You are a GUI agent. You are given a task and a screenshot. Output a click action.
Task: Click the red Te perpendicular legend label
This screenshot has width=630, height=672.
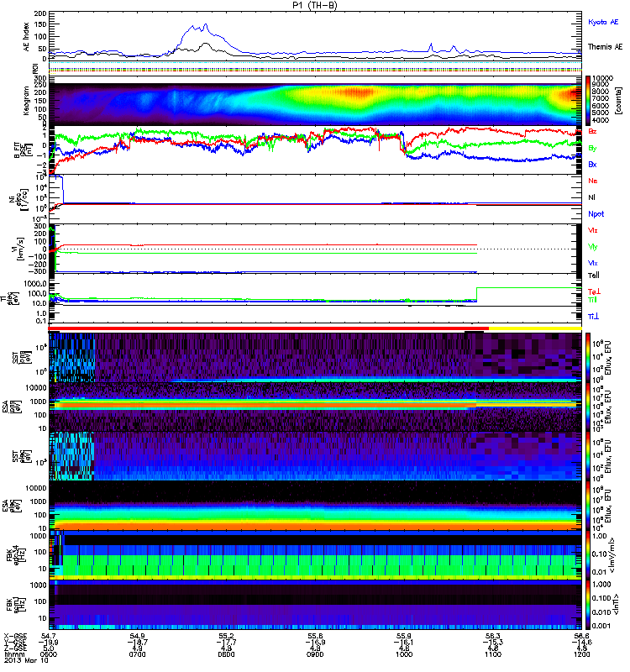[x=594, y=291]
